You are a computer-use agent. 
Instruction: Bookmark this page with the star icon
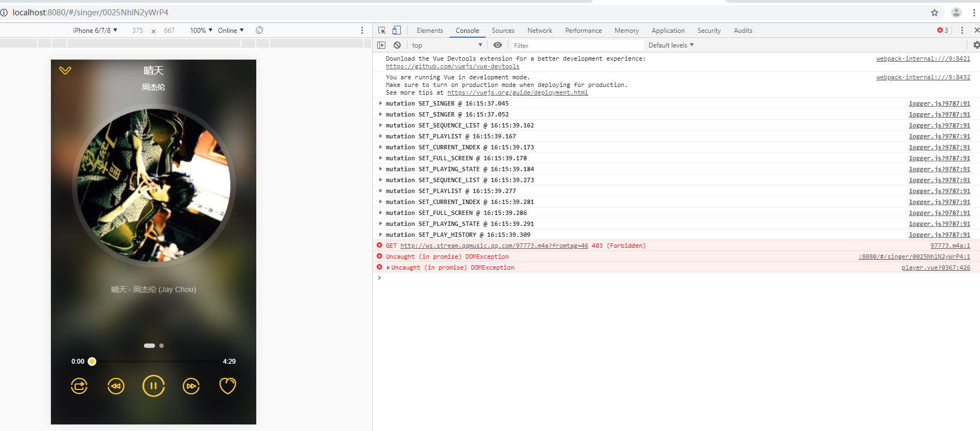[x=935, y=13]
